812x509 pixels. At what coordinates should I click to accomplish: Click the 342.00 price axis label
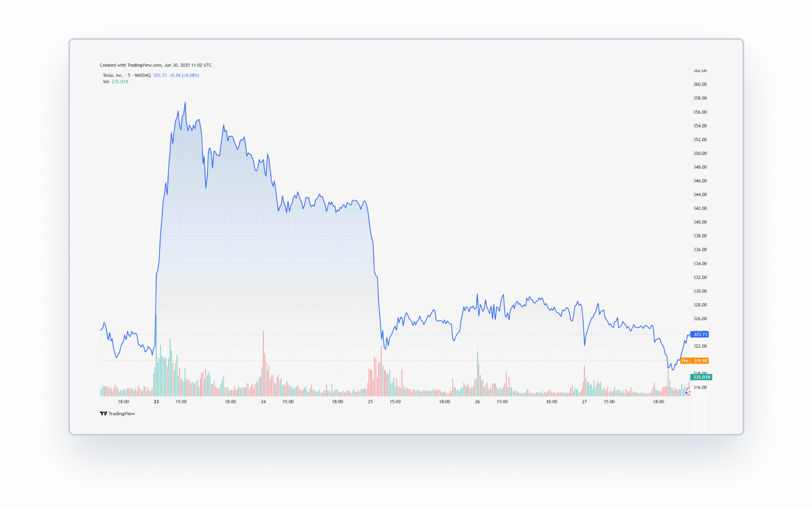pyautogui.click(x=700, y=208)
